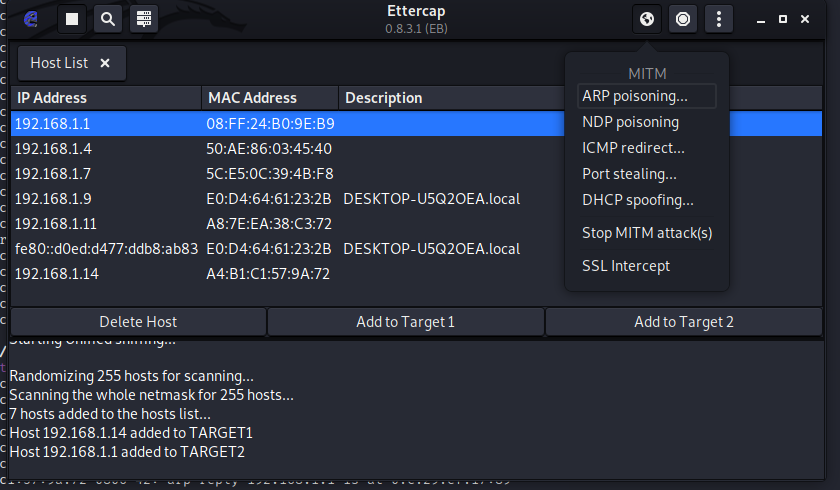Click Stop MITM attack(s)

(647, 233)
